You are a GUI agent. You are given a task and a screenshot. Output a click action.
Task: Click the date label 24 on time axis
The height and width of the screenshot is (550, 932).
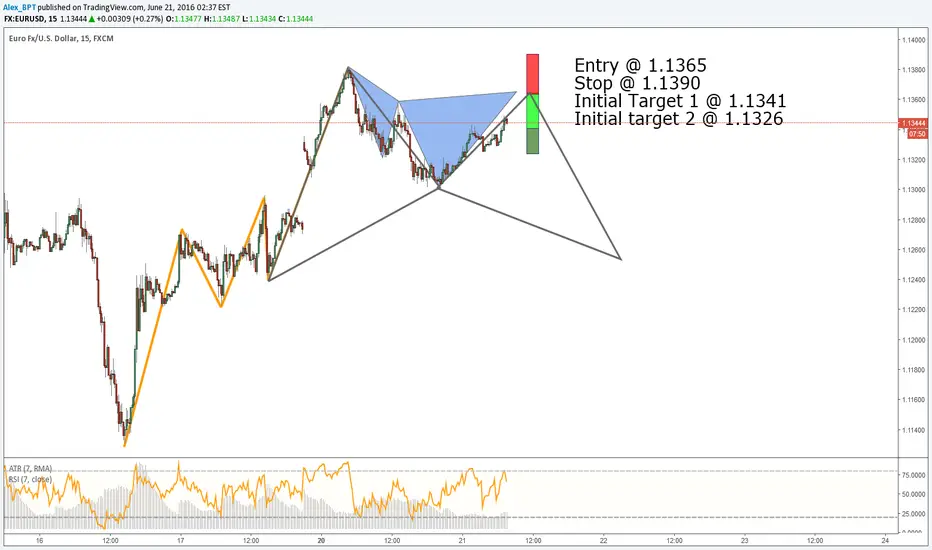coord(885,540)
